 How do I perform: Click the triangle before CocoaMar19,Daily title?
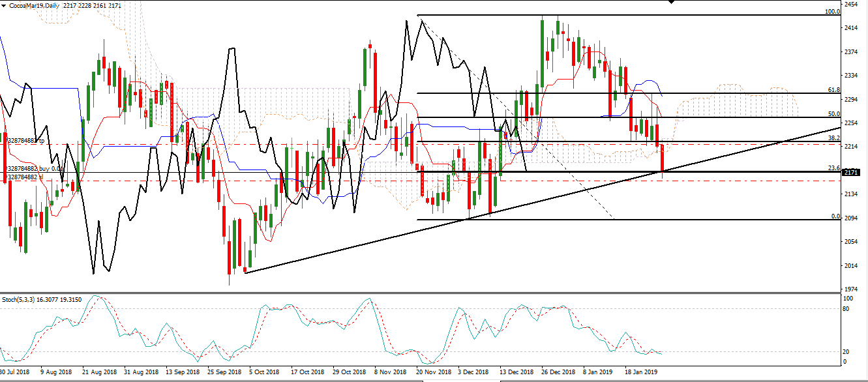click(4, 6)
